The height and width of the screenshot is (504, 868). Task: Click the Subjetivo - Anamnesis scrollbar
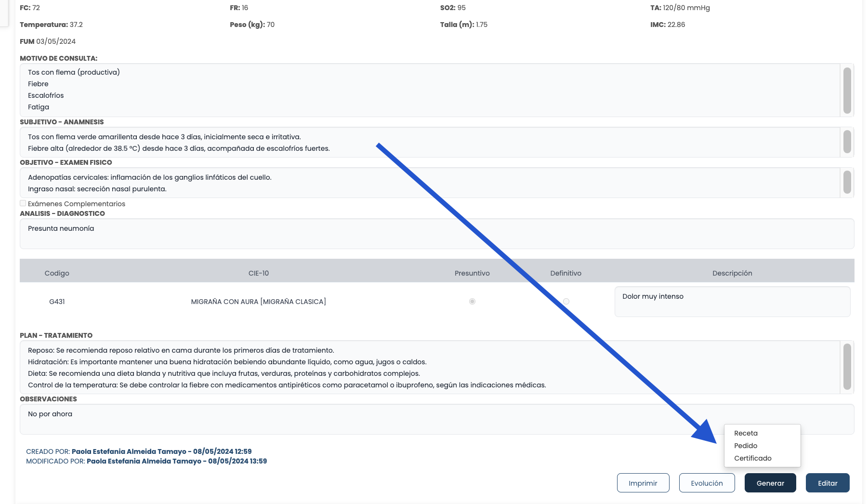tap(847, 142)
